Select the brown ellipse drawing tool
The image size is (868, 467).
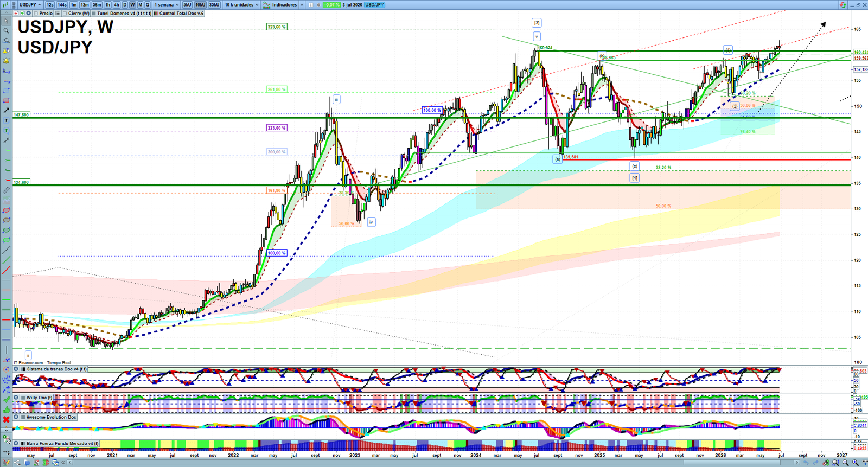coord(6,220)
